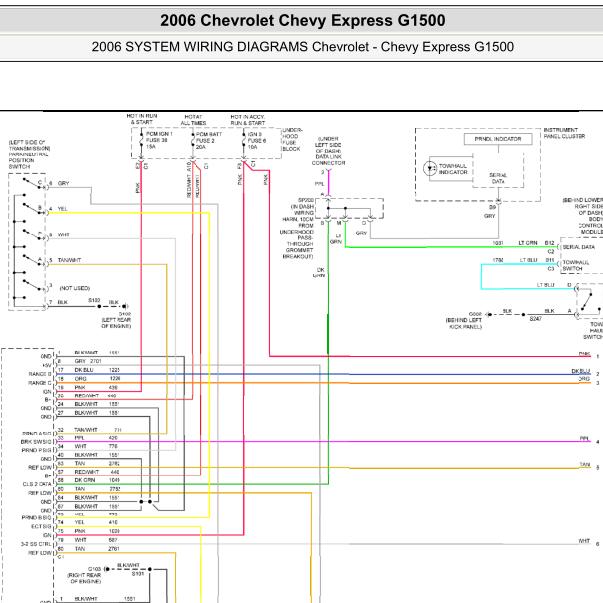Click the 'RANGE C' signal label
Screen dimensions: 603x603
click(x=40, y=383)
